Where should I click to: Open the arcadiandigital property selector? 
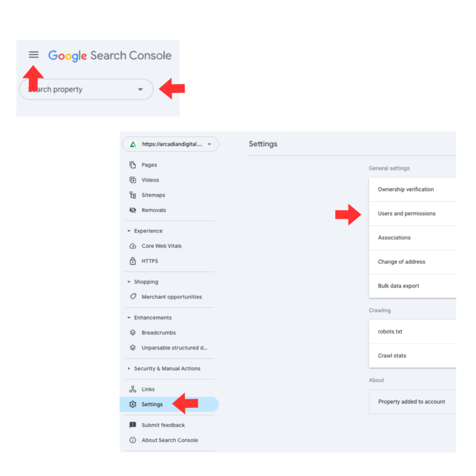tap(170, 144)
